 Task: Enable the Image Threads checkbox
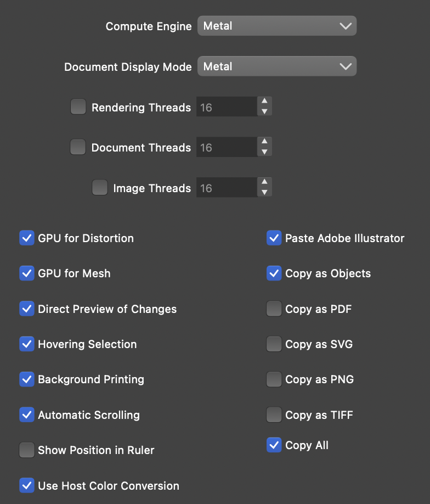click(x=100, y=188)
